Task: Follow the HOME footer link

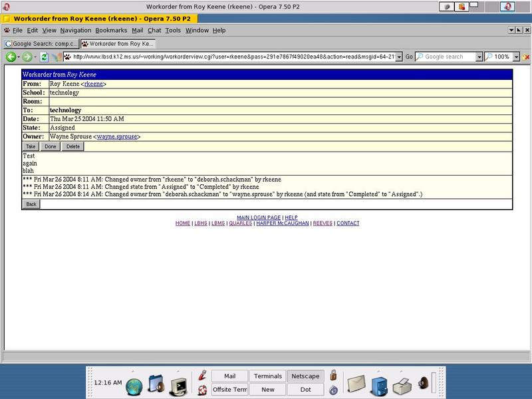Action: point(182,223)
